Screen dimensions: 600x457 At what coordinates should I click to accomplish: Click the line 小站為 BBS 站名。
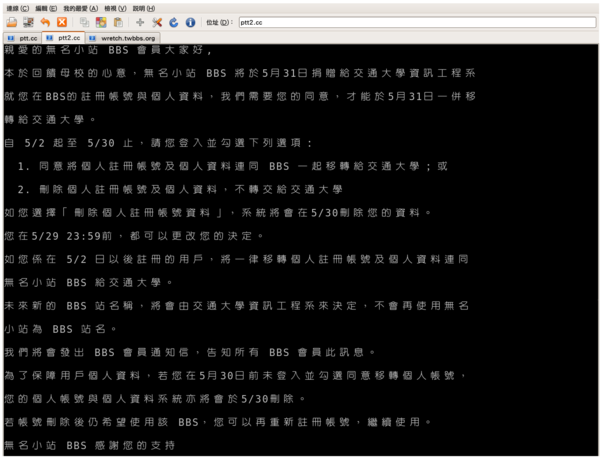(x=61, y=329)
